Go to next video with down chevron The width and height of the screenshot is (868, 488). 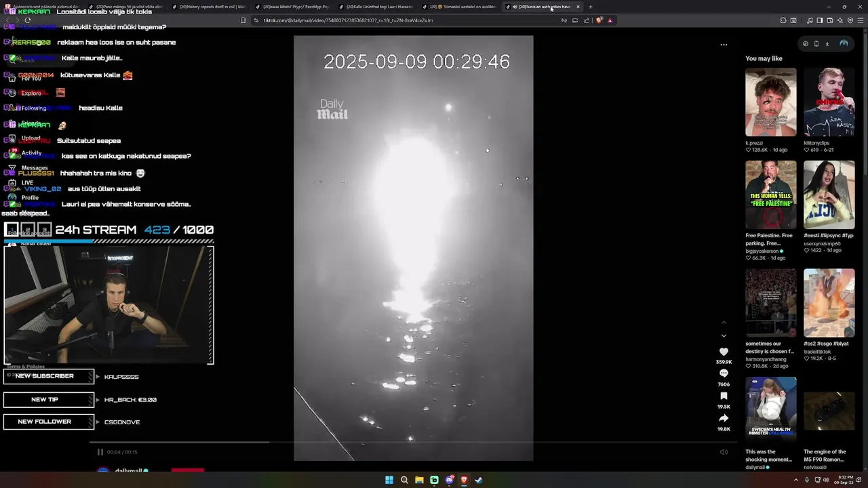click(724, 335)
